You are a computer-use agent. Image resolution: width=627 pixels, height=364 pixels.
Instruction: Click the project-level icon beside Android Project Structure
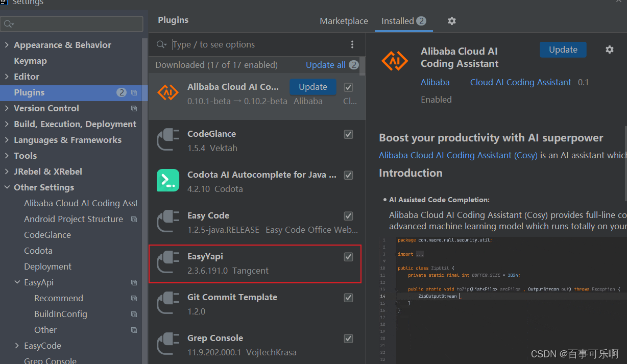[134, 220]
